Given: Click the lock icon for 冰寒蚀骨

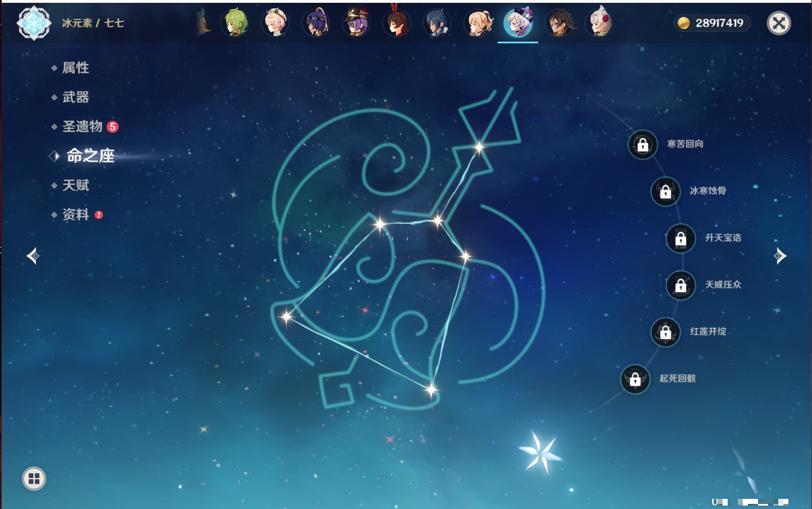Looking at the screenshot, I should point(665,191).
